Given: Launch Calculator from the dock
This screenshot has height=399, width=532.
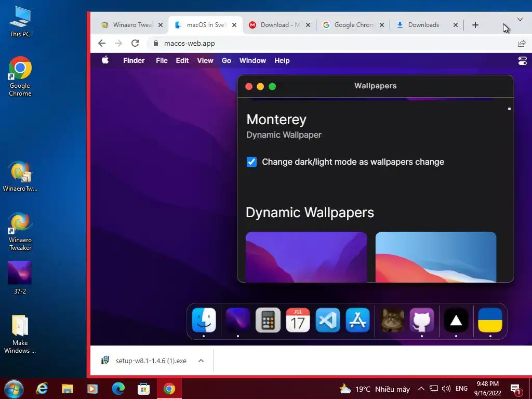Looking at the screenshot, I should pyautogui.click(x=268, y=320).
